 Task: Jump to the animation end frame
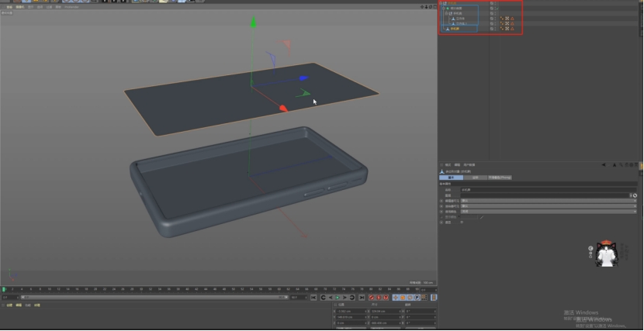(x=362, y=298)
